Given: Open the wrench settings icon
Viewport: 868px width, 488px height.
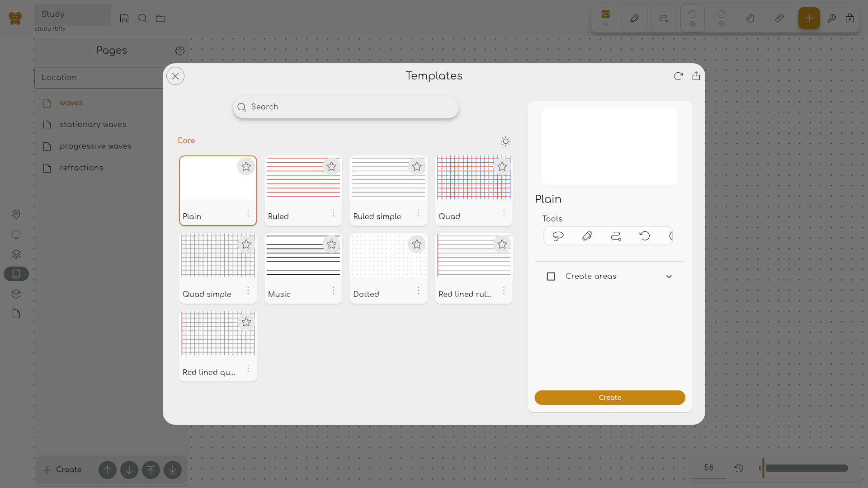Looking at the screenshot, I should point(832,19).
